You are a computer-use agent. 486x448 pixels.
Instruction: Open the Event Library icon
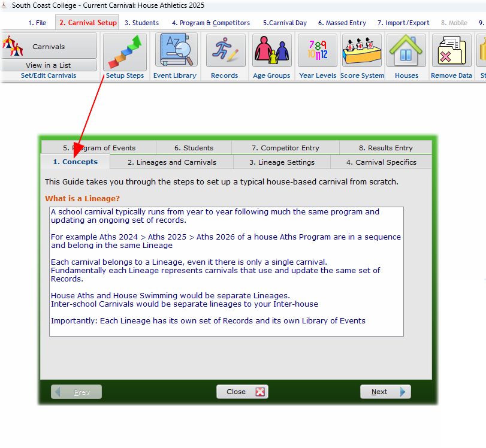point(176,51)
